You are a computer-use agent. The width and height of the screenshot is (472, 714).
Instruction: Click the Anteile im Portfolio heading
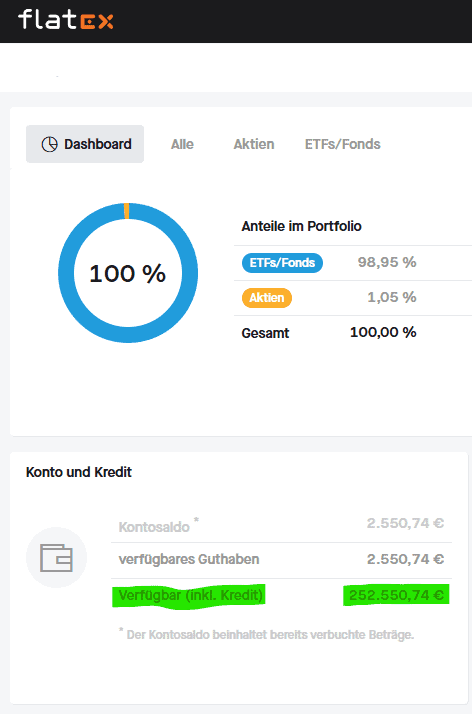click(x=301, y=226)
